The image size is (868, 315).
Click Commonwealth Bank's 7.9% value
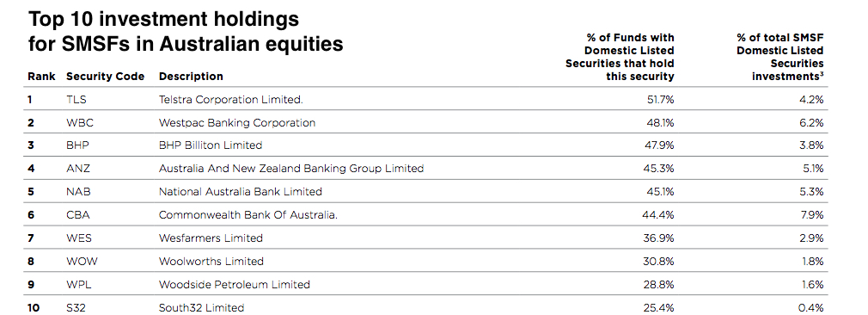coord(811,214)
